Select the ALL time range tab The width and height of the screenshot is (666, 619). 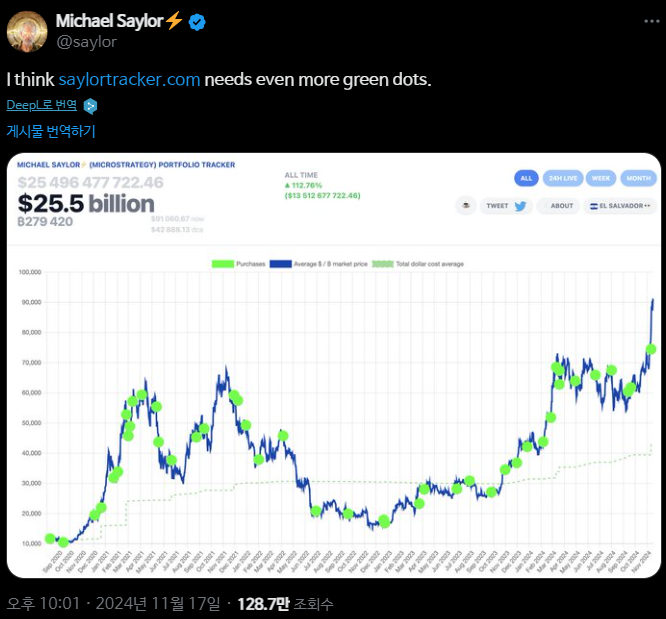tap(526, 178)
